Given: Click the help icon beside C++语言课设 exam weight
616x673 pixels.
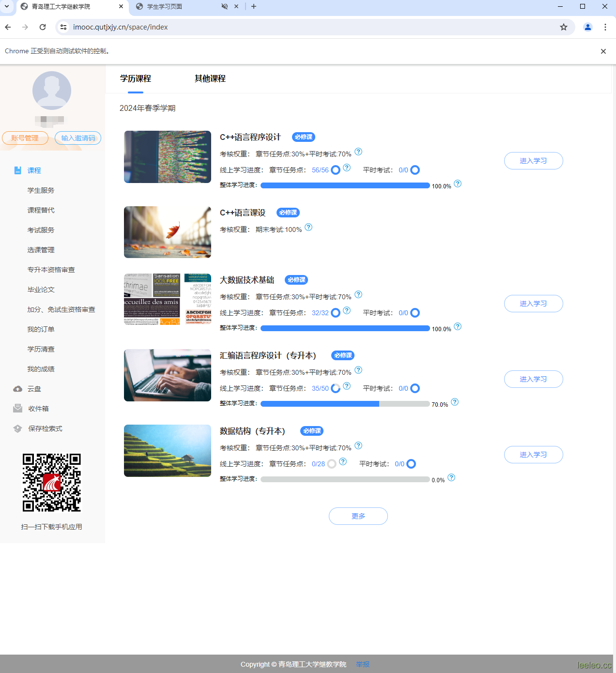Looking at the screenshot, I should [x=308, y=228].
